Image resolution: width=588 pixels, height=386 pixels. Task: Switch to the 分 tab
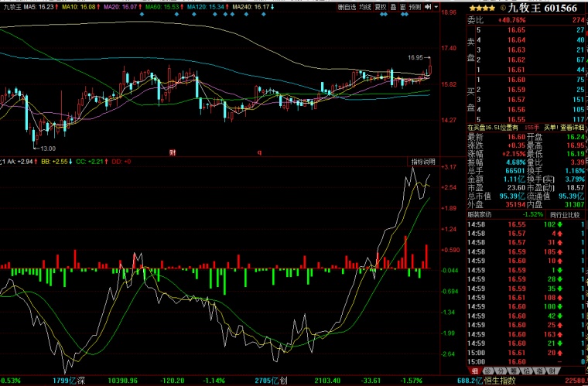(501, 371)
